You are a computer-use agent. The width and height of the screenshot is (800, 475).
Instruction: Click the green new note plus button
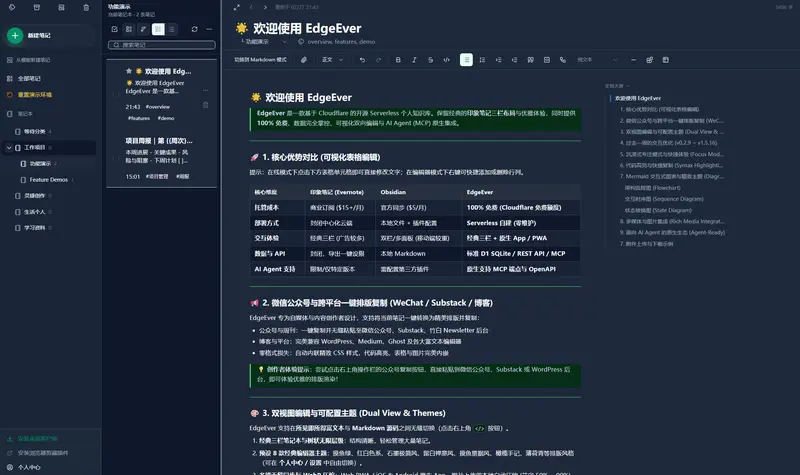click(x=15, y=35)
